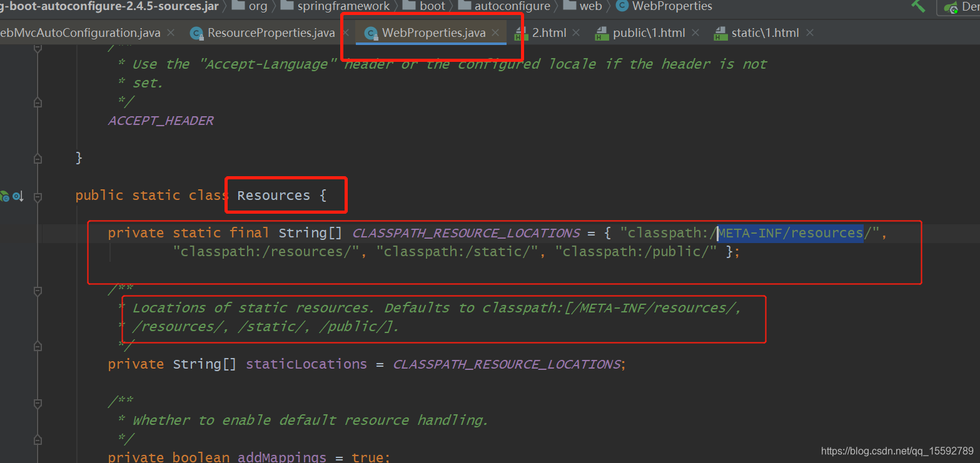Open the run configuration dropdown at top right

coord(959,7)
